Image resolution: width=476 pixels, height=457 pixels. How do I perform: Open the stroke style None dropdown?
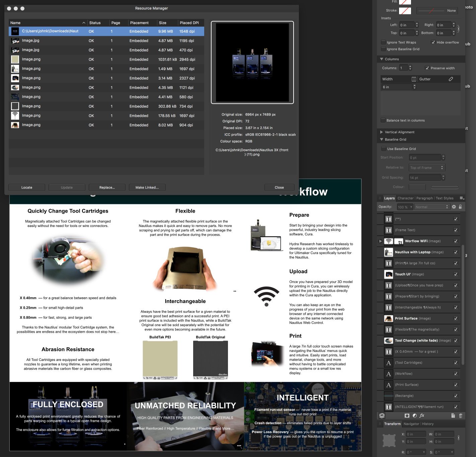[437, 10]
